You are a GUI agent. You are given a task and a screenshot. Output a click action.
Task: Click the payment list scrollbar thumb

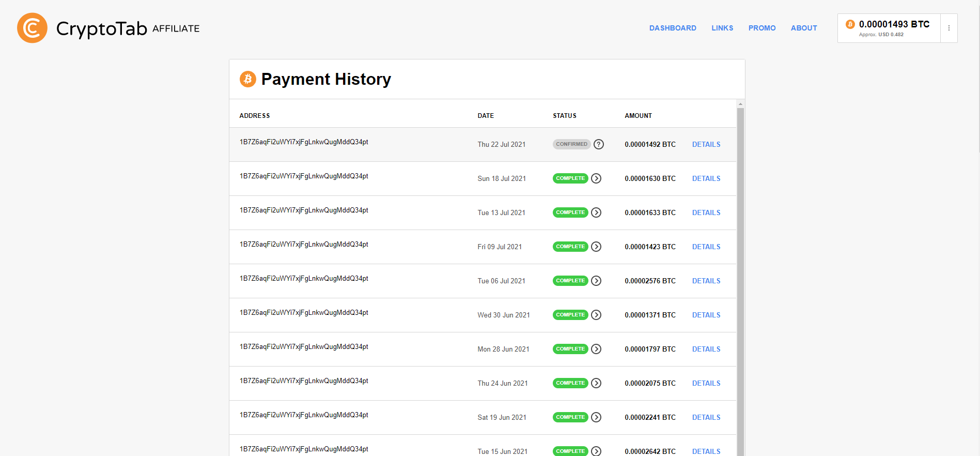point(740,282)
